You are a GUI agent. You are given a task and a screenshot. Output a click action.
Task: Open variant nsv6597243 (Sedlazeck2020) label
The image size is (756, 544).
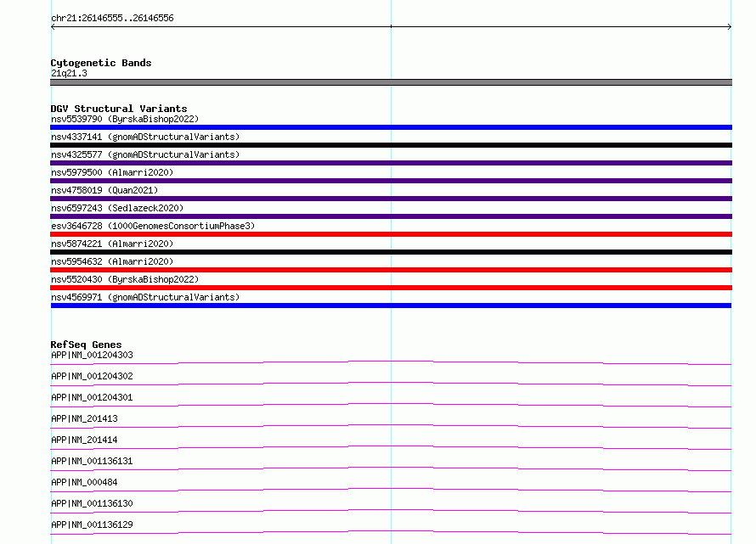(x=117, y=208)
